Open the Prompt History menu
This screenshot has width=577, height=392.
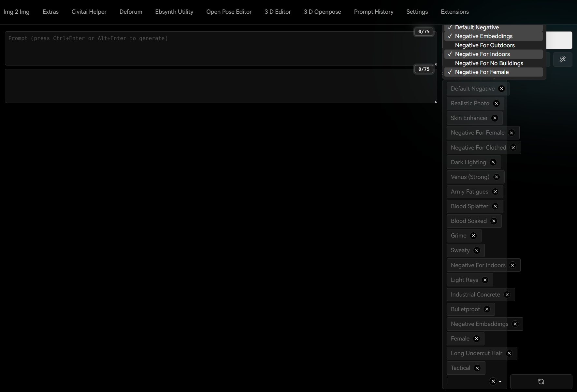(x=373, y=12)
